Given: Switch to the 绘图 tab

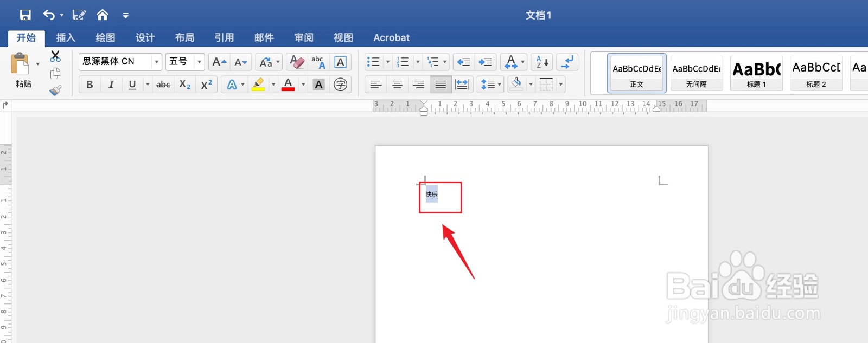Looking at the screenshot, I should coord(105,37).
